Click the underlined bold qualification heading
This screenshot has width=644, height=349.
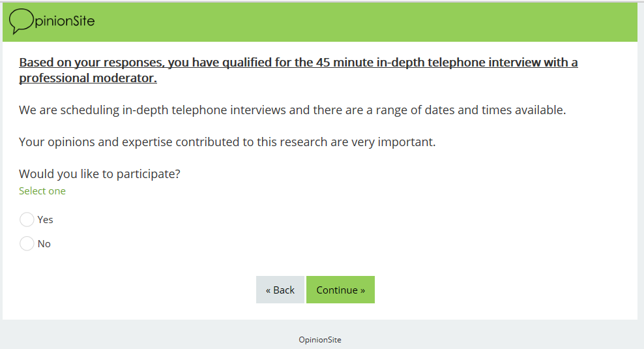point(298,63)
